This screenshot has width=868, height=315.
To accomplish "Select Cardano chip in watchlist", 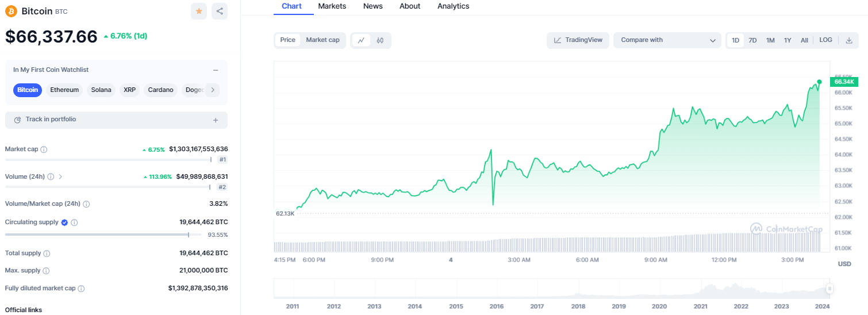I will click(x=160, y=90).
